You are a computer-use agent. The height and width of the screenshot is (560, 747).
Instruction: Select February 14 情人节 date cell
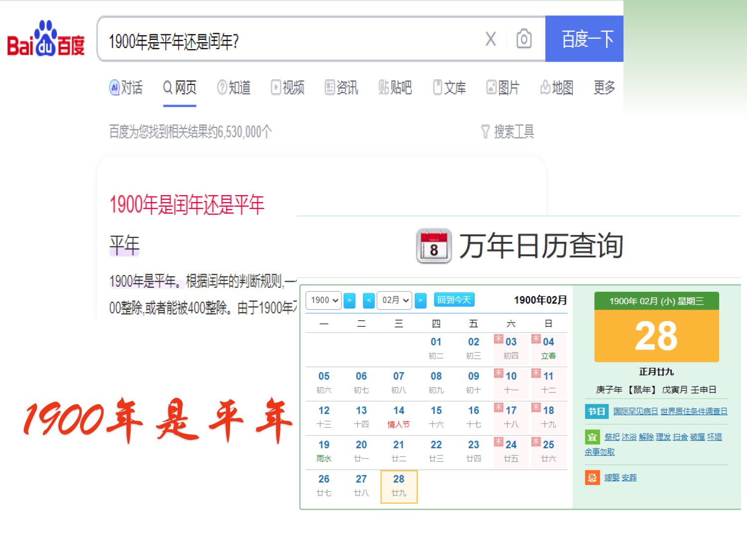(398, 417)
